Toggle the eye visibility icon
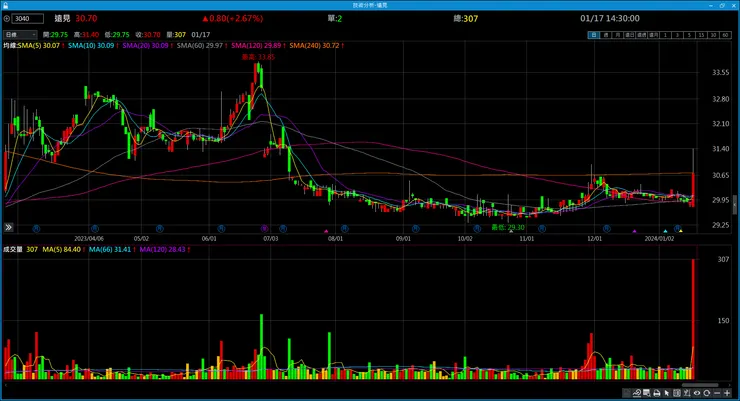The width and height of the screenshot is (740, 401). pos(697,393)
